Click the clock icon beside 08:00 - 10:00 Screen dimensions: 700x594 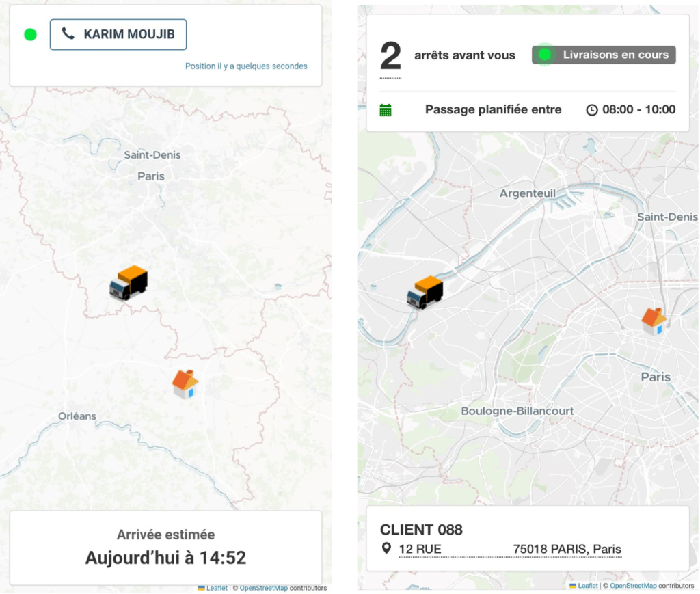tap(592, 110)
